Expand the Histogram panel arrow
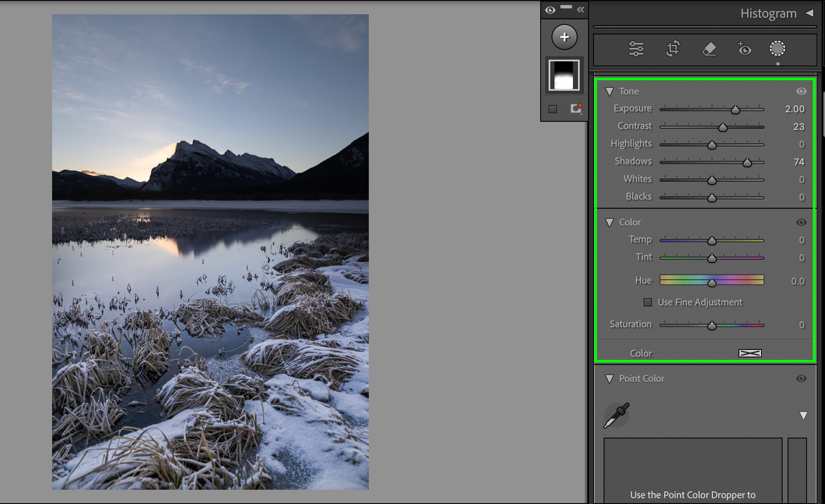 point(809,13)
